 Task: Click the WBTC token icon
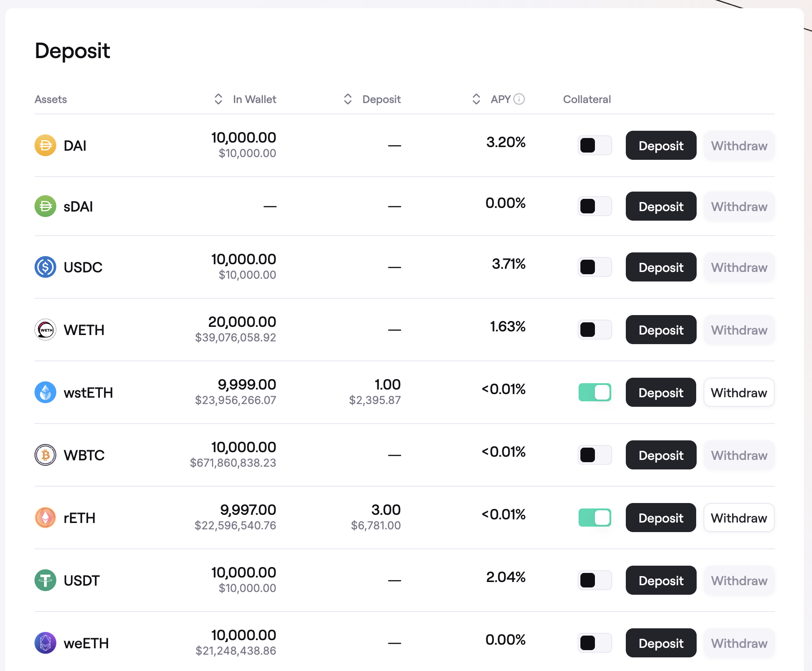click(45, 455)
